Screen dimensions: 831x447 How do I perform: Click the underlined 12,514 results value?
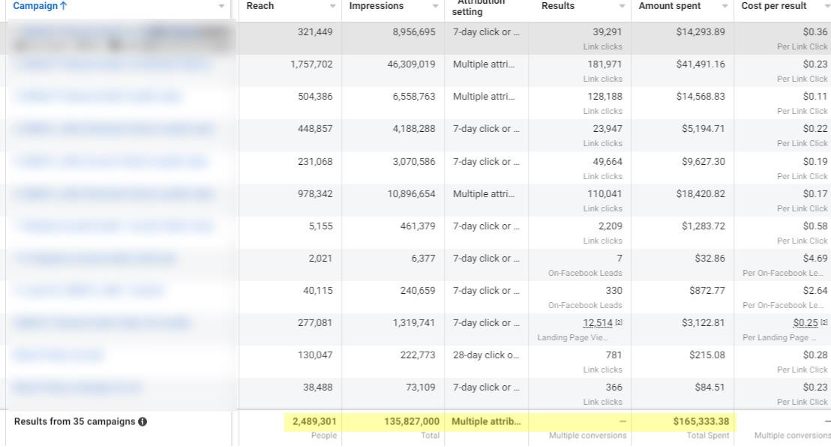point(598,323)
